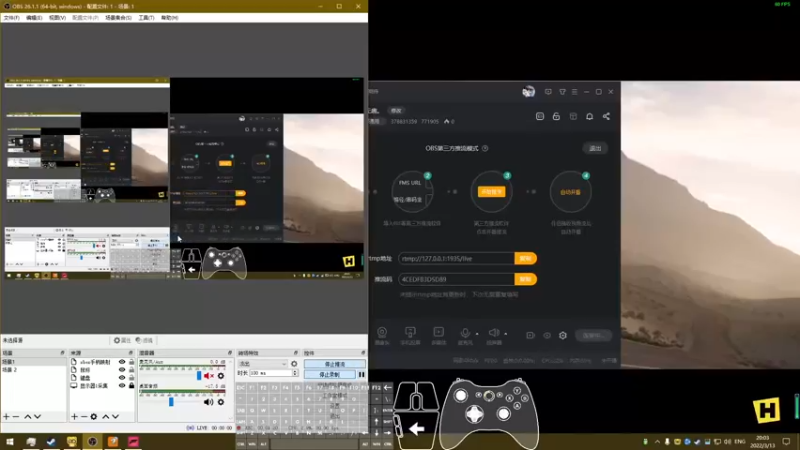The image size is (800, 450).
Task: Adjust the 桌面音频 channel's volume slider
Action: pyautogui.click(x=171, y=402)
